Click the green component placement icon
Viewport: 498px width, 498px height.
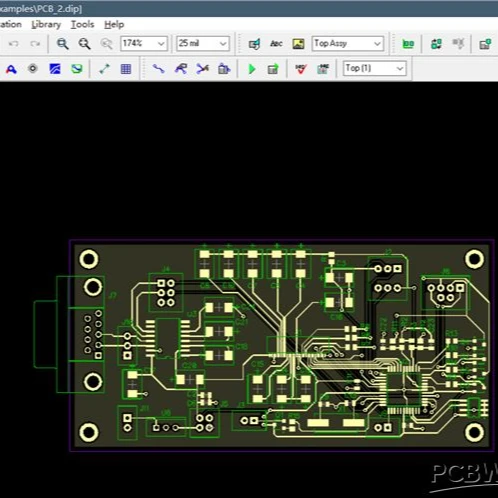(x=408, y=44)
